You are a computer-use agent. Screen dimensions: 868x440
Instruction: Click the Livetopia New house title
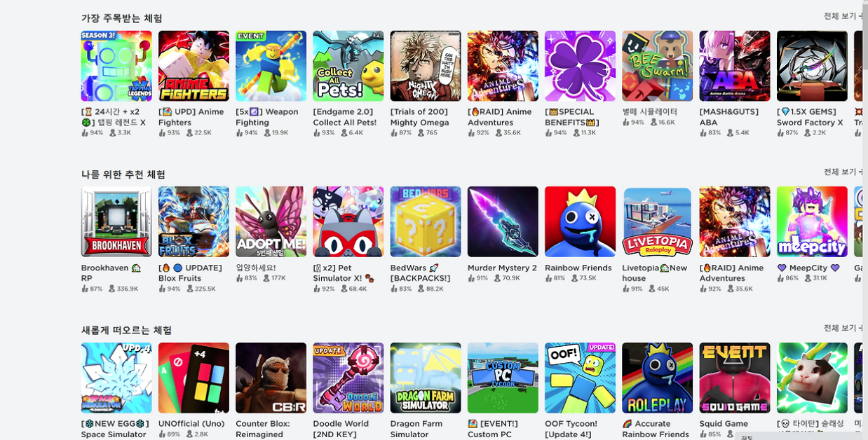(x=655, y=273)
